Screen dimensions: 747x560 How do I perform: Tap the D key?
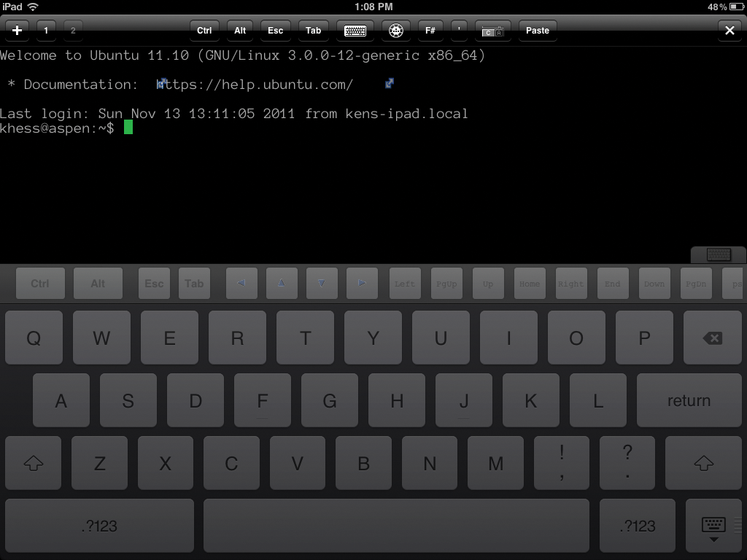click(196, 400)
